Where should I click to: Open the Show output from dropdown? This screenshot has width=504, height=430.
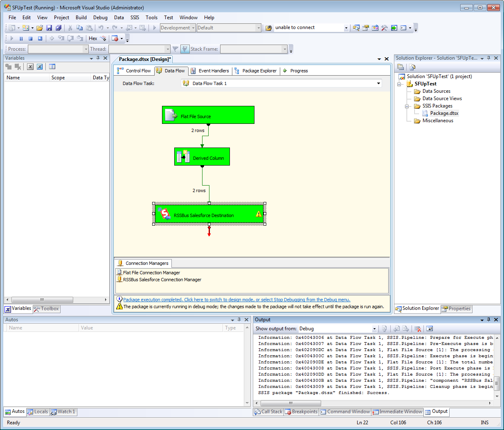[374, 329]
